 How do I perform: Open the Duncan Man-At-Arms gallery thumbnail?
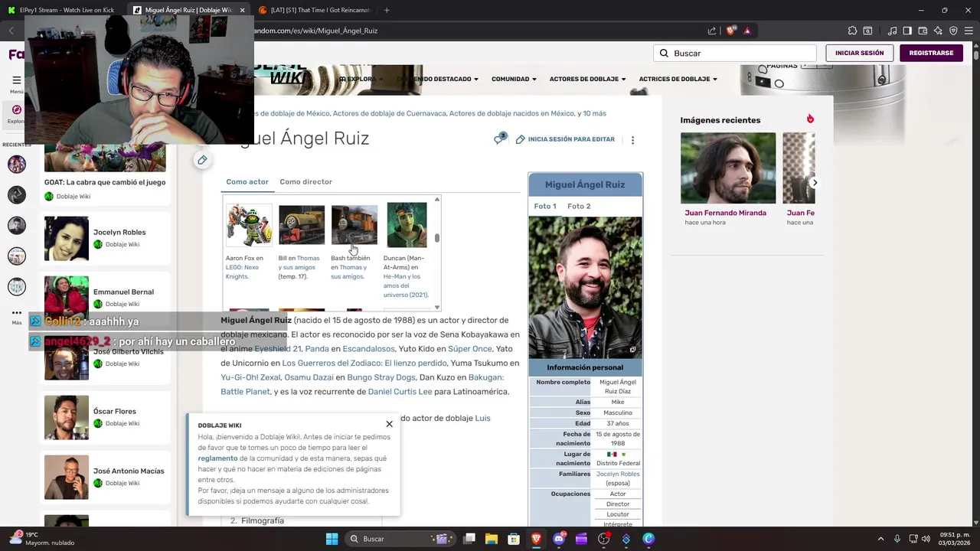click(x=407, y=224)
